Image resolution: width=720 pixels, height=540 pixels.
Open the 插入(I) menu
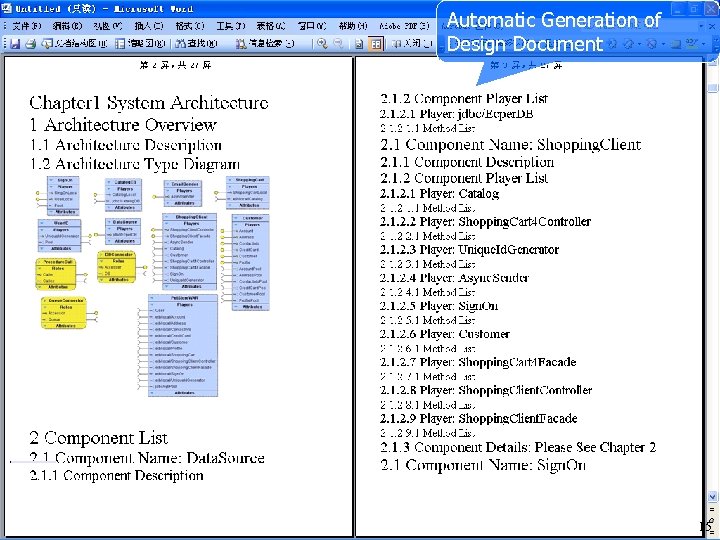click(x=149, y=26)
